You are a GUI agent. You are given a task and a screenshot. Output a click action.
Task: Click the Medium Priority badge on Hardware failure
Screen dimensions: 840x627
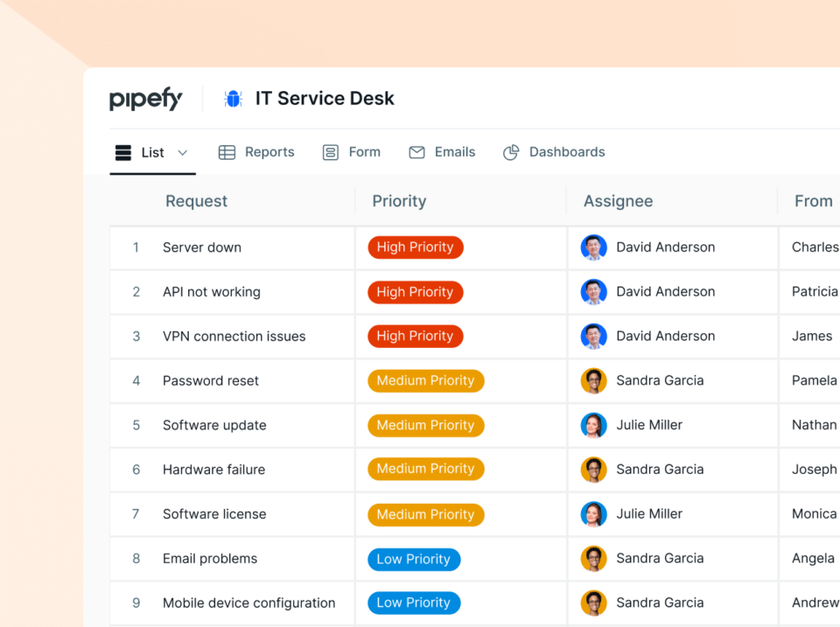[425, 469]
